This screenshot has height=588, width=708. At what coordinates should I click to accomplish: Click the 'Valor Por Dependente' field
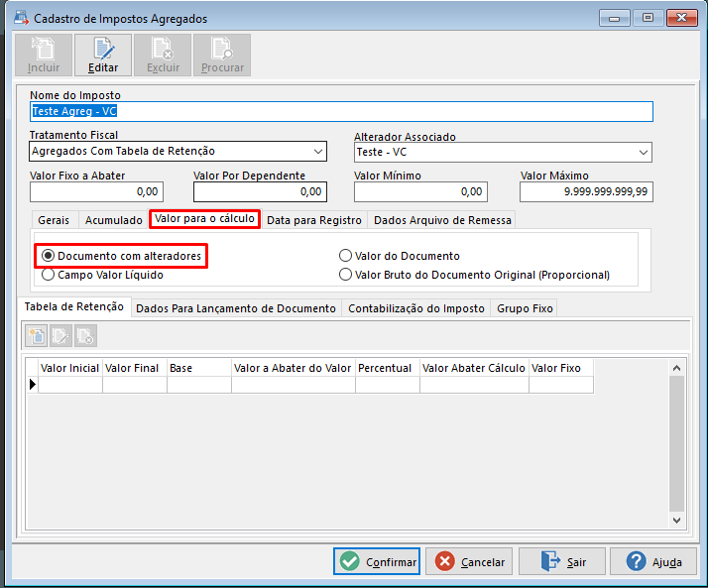260,192
